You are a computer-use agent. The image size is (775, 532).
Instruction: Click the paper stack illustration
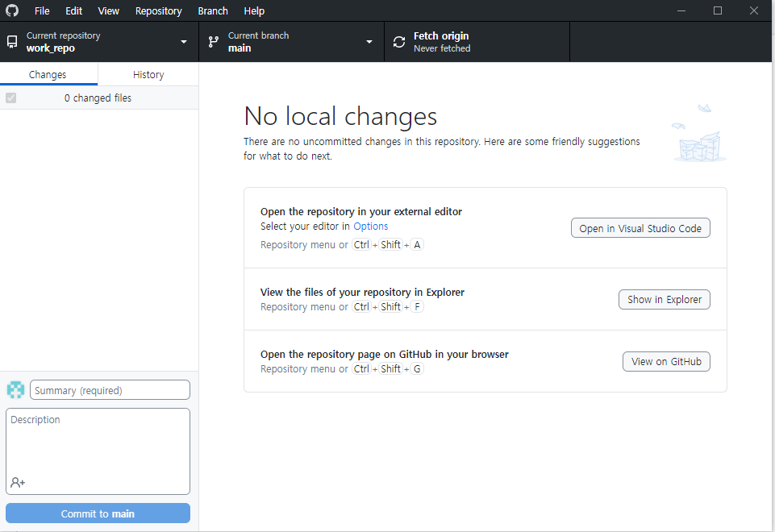click(x=699, y=133)
